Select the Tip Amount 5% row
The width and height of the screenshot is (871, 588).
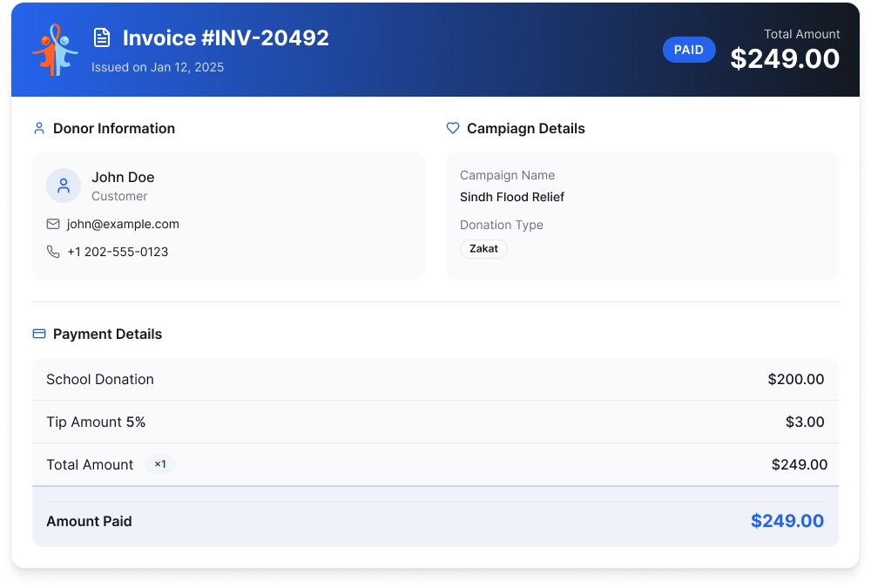pos(435,422)
